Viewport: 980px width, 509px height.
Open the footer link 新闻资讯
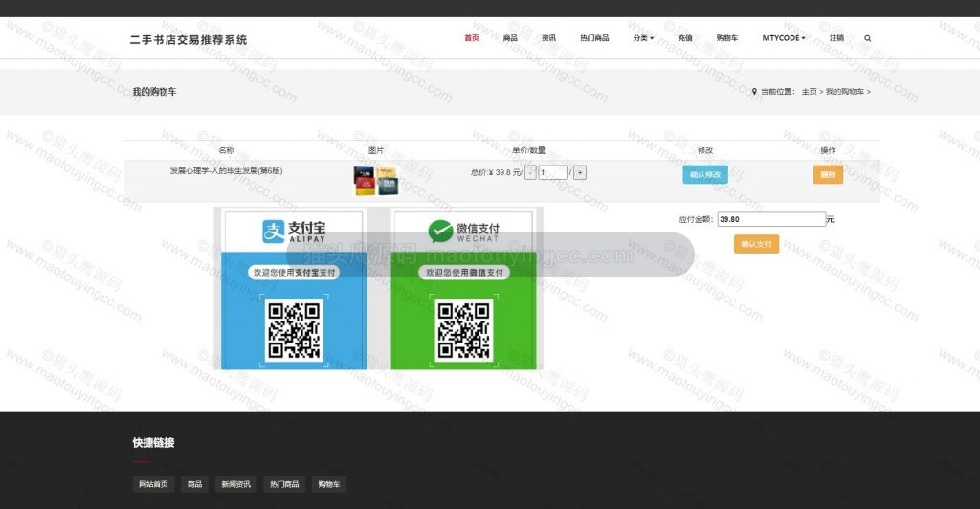click(x=235, y=484)
